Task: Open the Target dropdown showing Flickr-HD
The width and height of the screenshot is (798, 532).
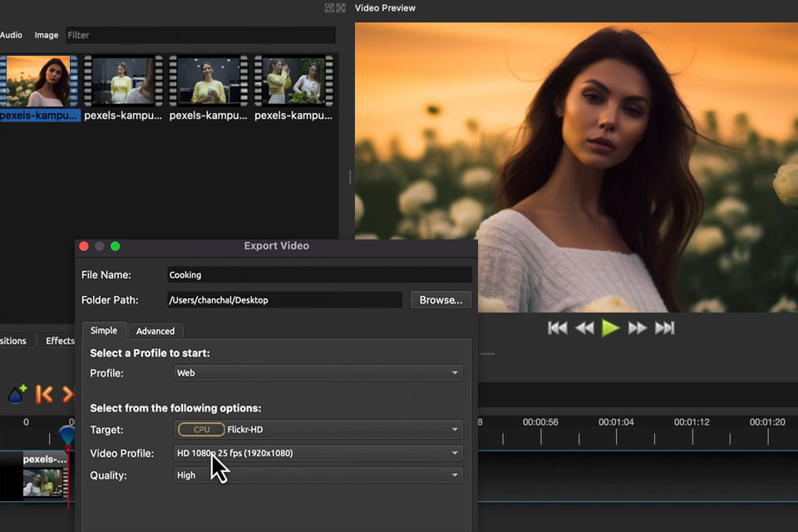Action: [318, 429]
